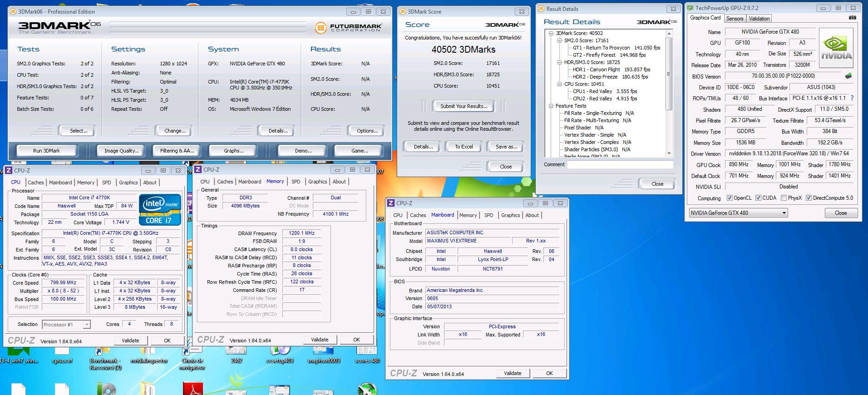Open the NVIDIA GeForce GTX 480 dropdown
Image resolution: width=868 pixels, height=395 pixels.
[738, 212]
